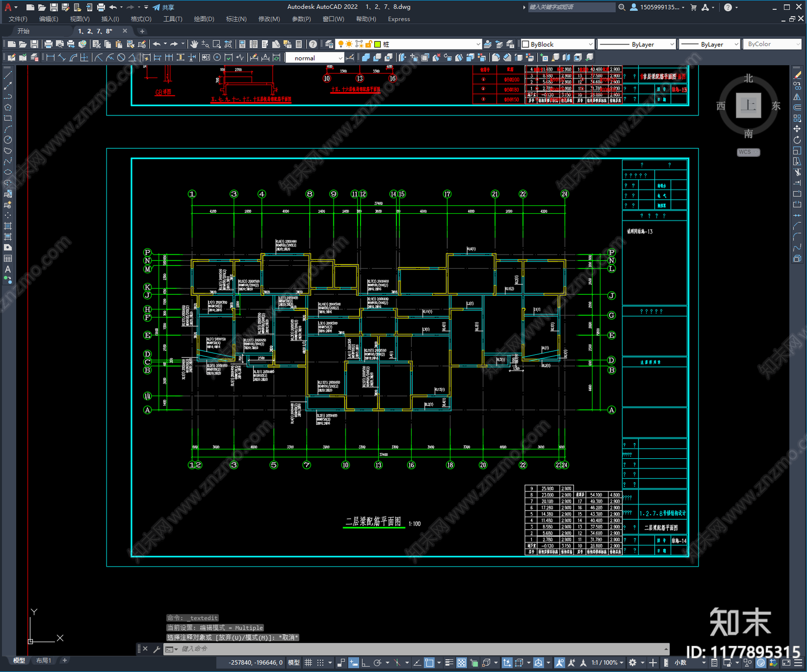Open the Layer Properties manager icon
The width and height of the screenshot is (807, 672).
tap(329, 44)
